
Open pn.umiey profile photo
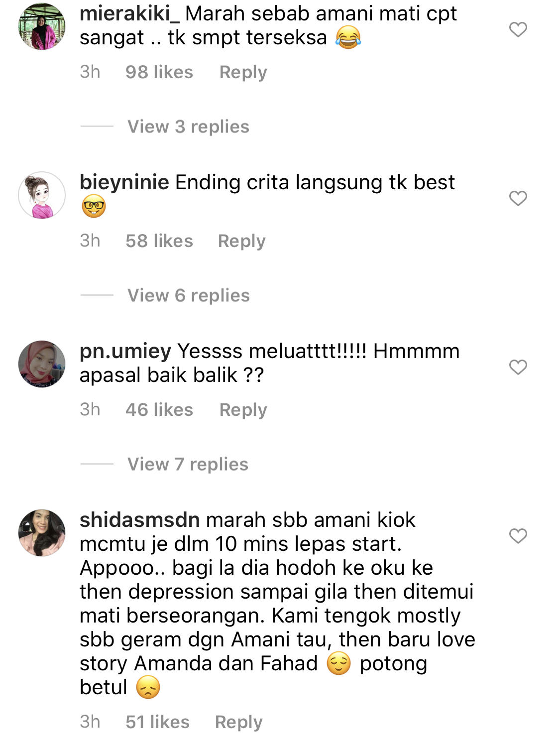coord(42,364)
